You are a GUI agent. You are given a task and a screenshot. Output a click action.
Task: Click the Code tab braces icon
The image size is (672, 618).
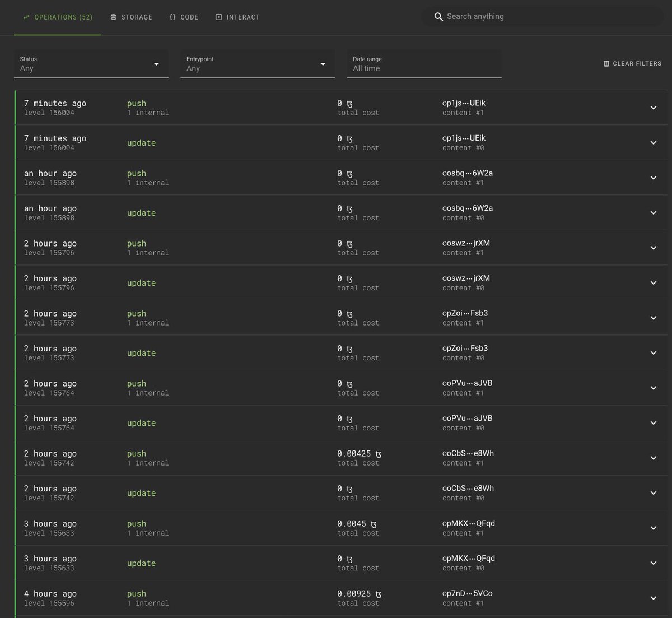(172, 17)
